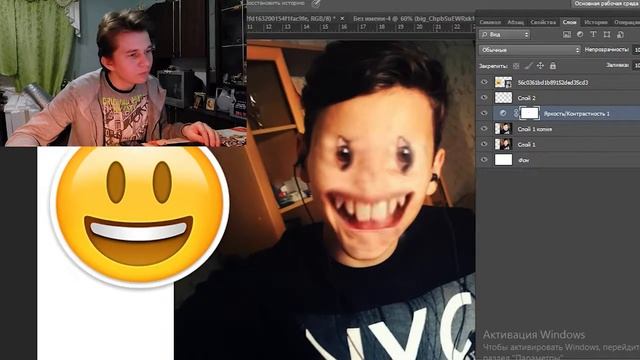Click the webcam video overlay
Screen dimensions: 640x360
[x=123, y=73]
